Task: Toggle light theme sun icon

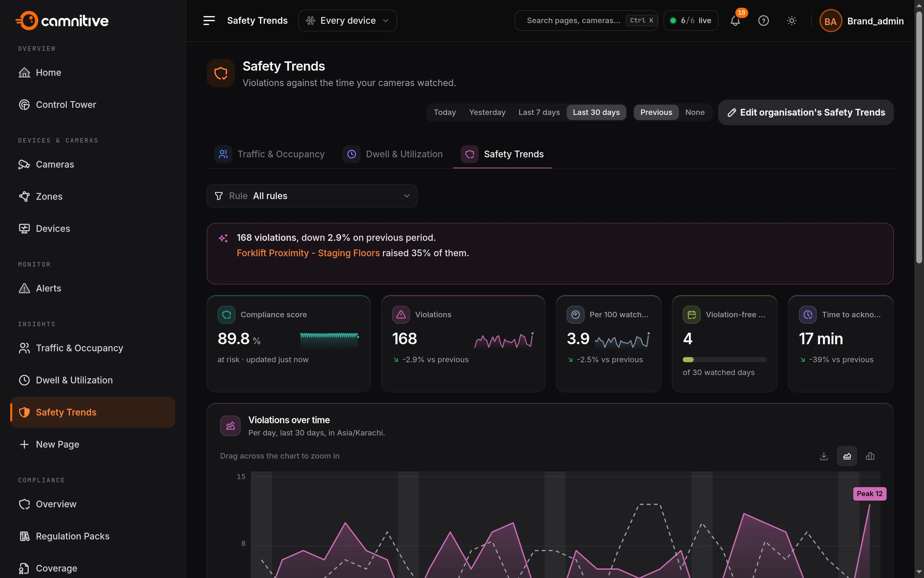Action: click(x=791, y=21)
